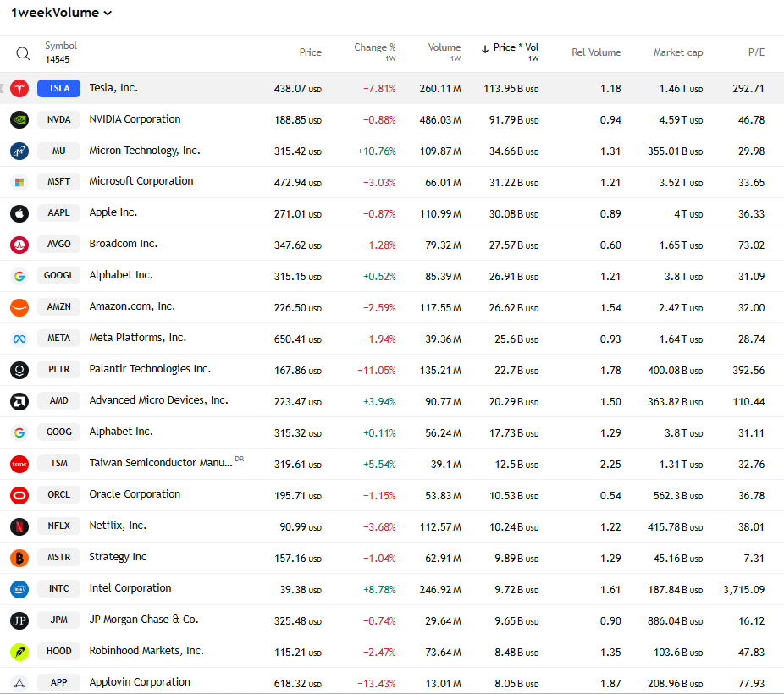Image resolution: width=784 pixels, height=694 pixels.
Task: Click the JP Morgan logo icon
Action: (19, 620)
